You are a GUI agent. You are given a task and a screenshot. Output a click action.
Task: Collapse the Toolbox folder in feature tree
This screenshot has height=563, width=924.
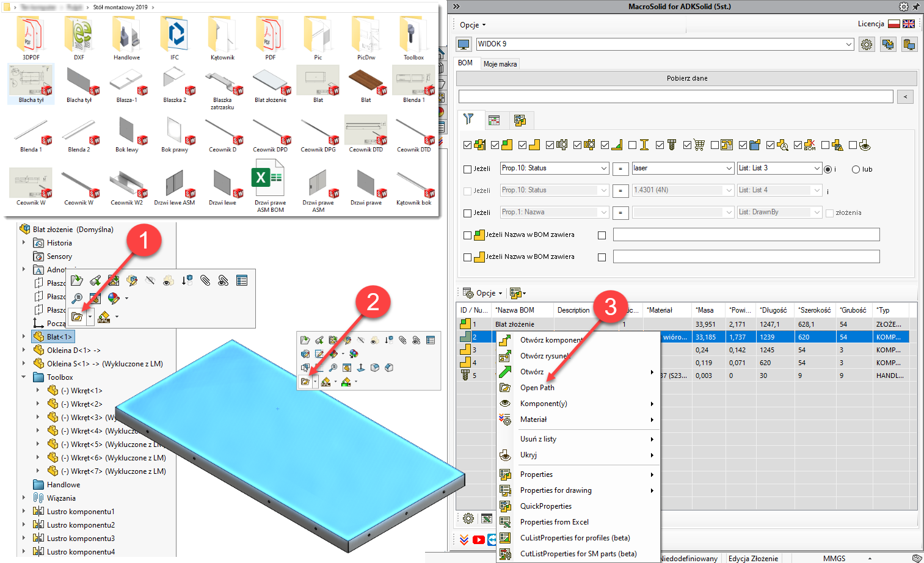click(24, 377)
